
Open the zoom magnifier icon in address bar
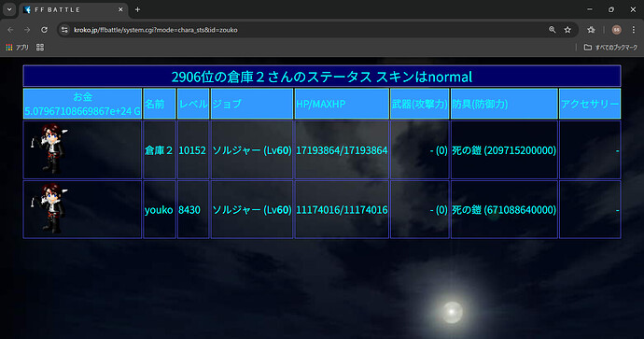click(x=552, y=30)
